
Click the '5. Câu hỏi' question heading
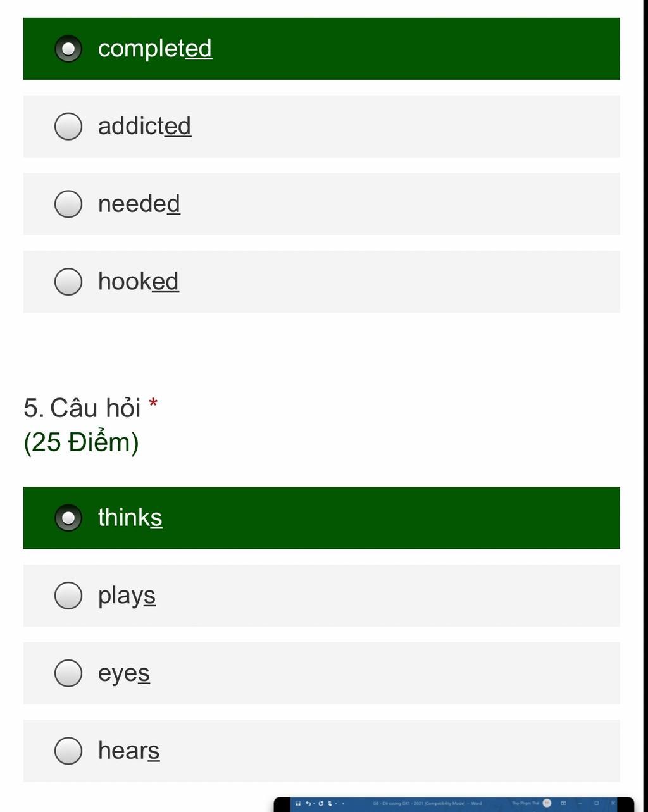pyautogui.click(x=82, y=408)
